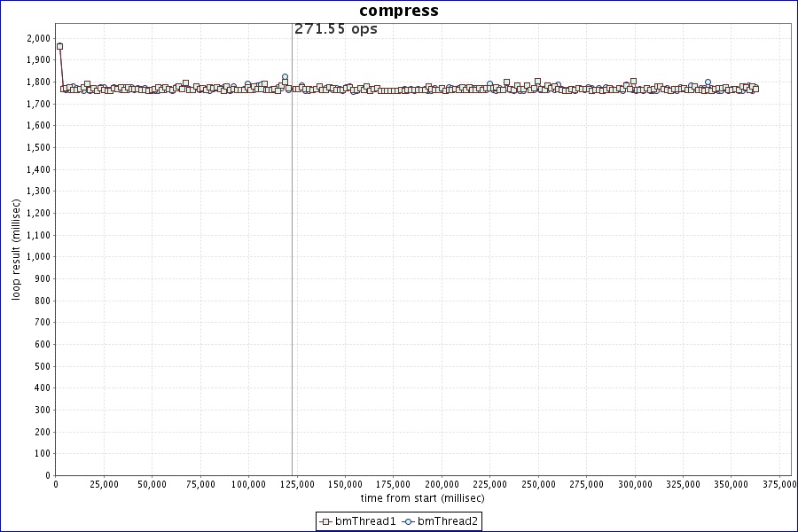Image resolution: width=798 pixels, height=532 pixels.
Task: Click the bmThread1 square legend marker
Action: (325, 521)
